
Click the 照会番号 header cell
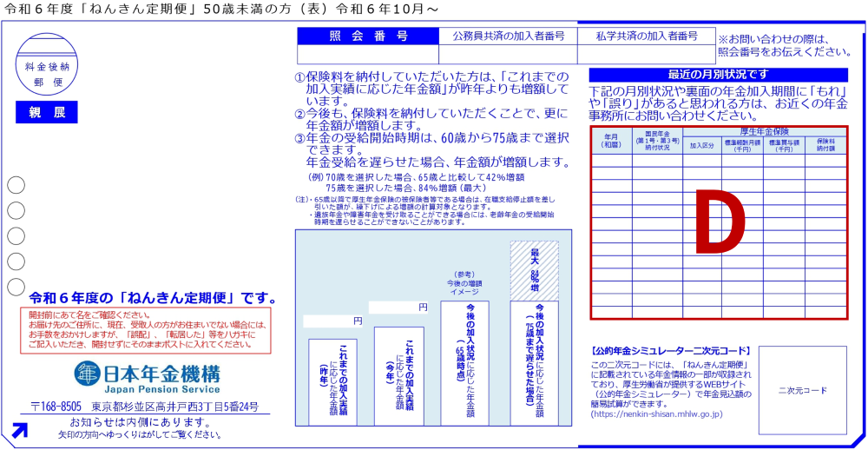click(x=368, y=36)
